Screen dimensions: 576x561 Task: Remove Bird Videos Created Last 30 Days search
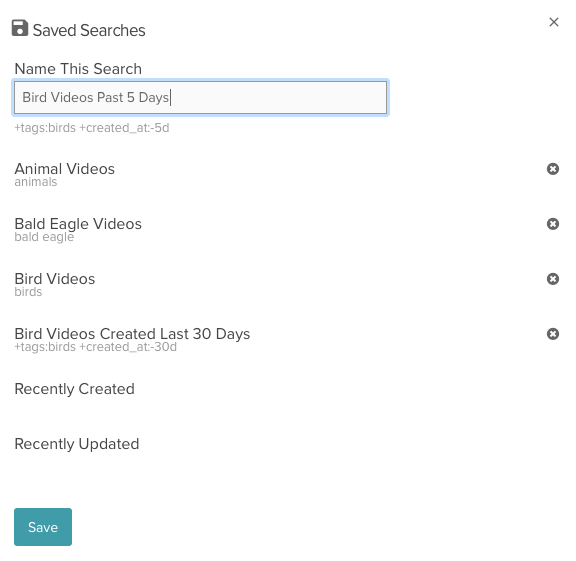click(x=552, y=334)
